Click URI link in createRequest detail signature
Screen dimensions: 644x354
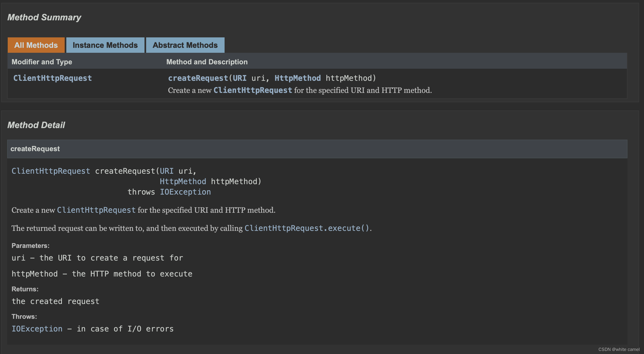[167, 171]
